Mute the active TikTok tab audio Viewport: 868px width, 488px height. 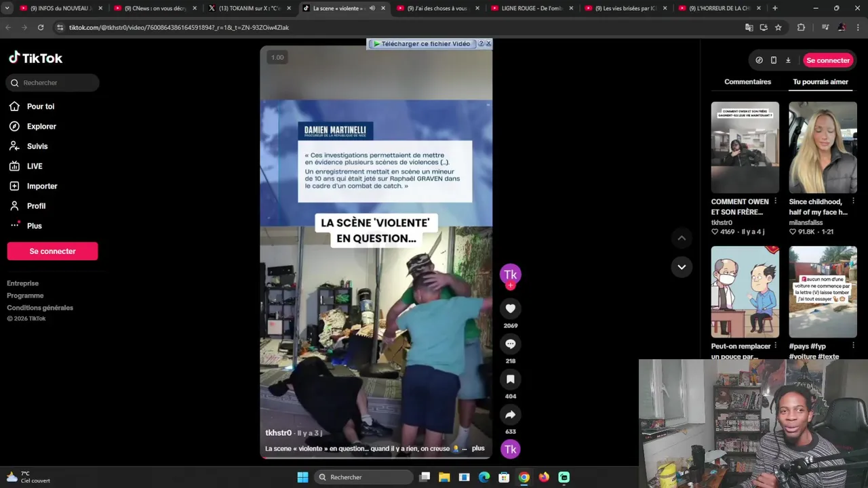(372, 8)
